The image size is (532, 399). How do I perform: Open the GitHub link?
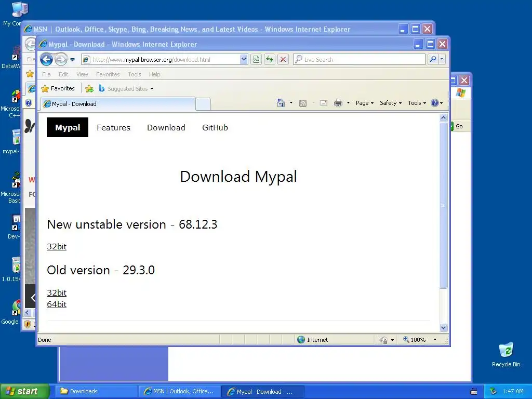215,128
